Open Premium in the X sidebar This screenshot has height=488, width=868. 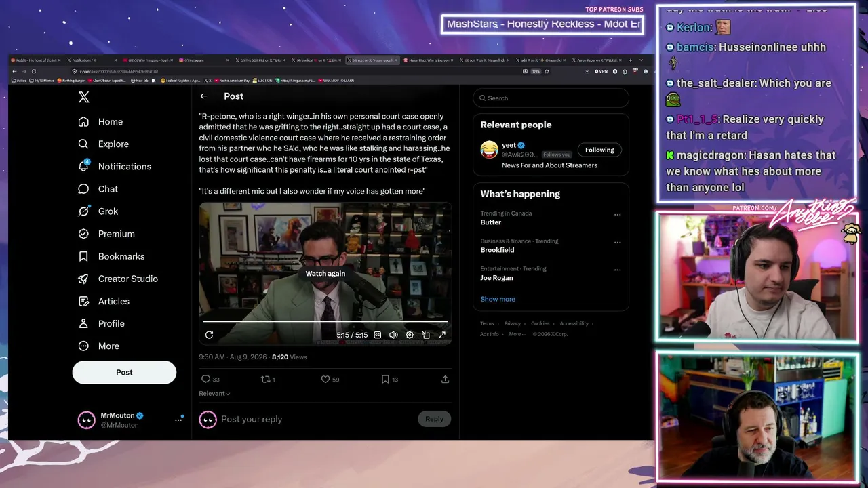click(x=106, y=234)
